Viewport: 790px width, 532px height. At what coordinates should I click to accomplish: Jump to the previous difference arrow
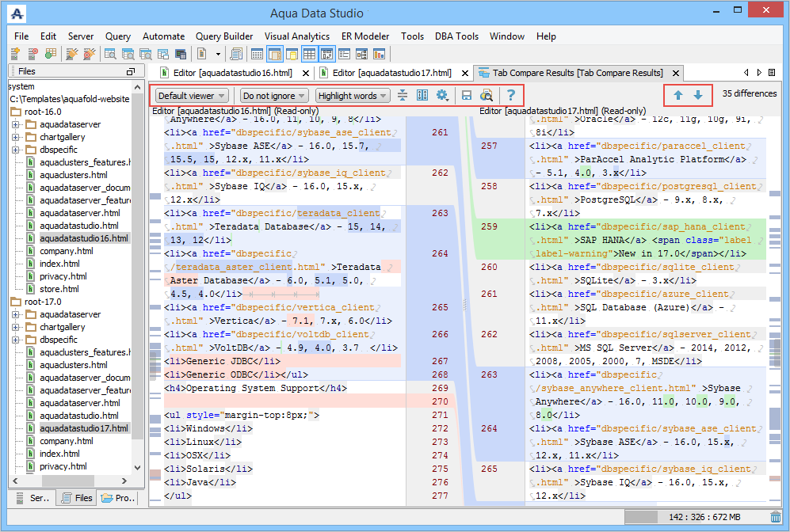coord(678,95)
